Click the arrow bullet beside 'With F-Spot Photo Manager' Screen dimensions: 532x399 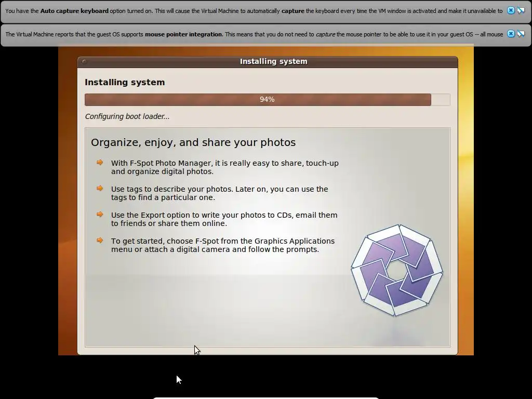tap(100, 163)
